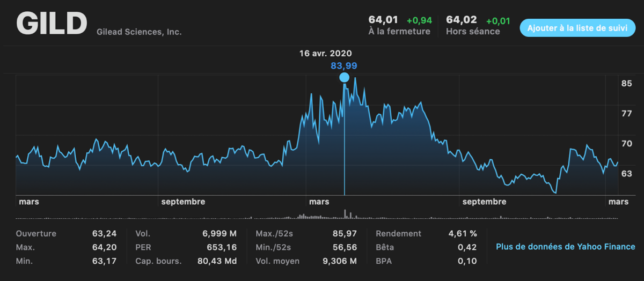The height and width of the screenshot is (281, 644).
Task: Click the 16 avr. 2020 date label
Action: (x=326, y=54)
